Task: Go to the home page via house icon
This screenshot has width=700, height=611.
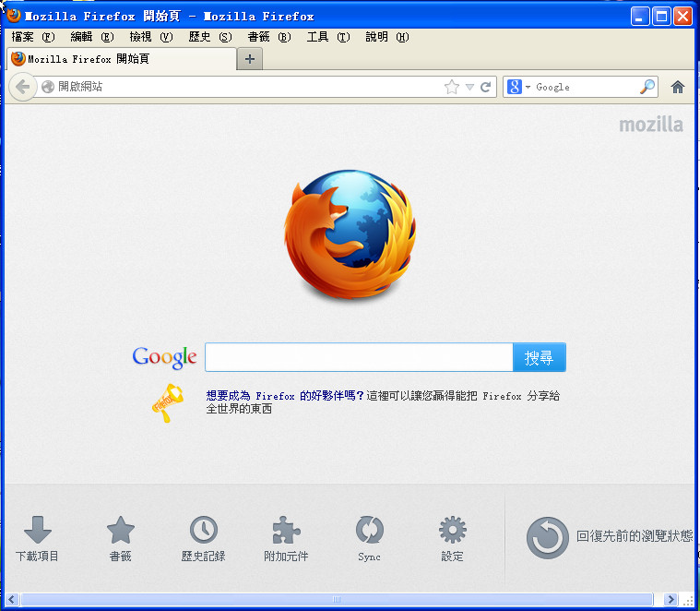Action: click(677, 87)
